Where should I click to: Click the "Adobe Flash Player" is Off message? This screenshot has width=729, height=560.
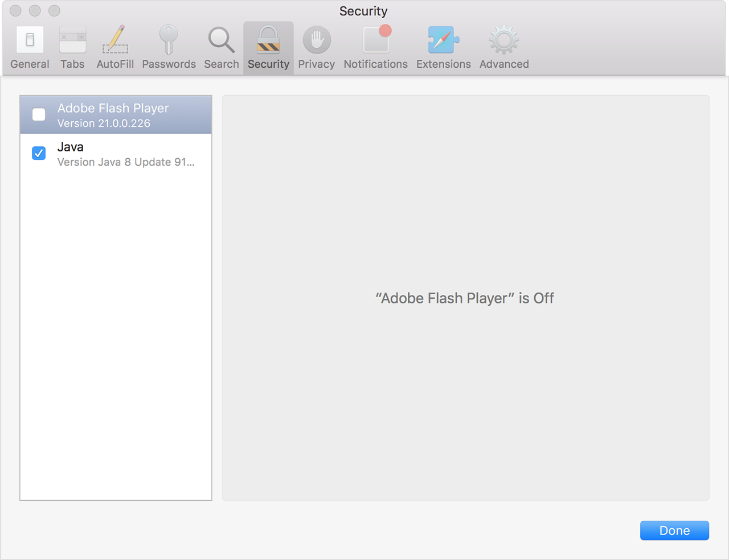(x=465, y=298)
